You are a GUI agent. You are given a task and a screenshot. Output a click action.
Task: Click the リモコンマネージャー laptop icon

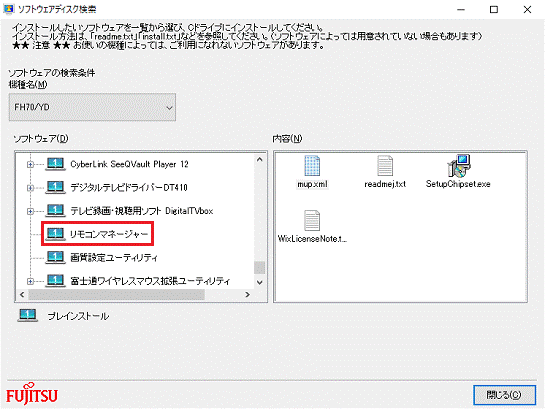[x=55, y=234]
